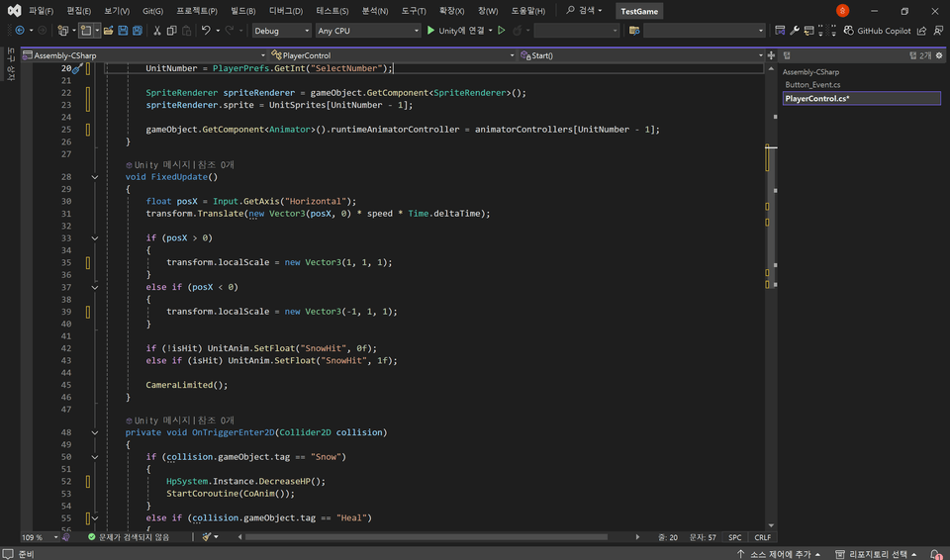
Task: Open the 디버그(D) menu
Action: tap(286, 11)
